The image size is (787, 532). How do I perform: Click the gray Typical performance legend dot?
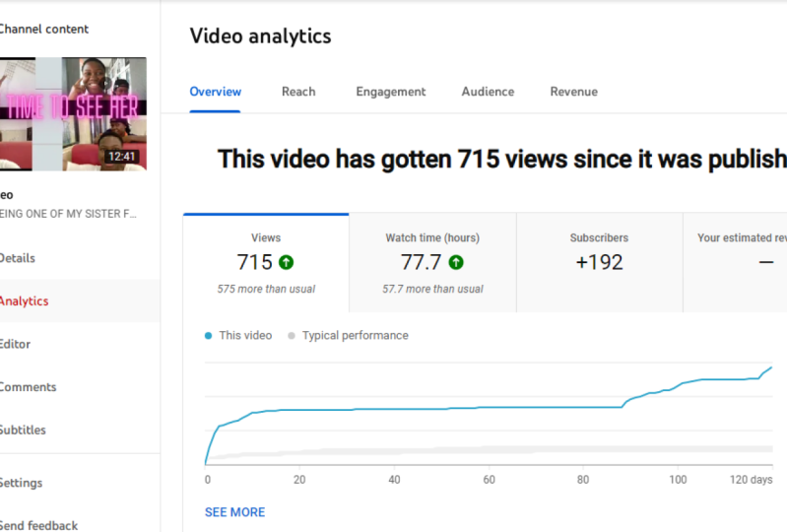pyautogui.click(x=292, y=336)
